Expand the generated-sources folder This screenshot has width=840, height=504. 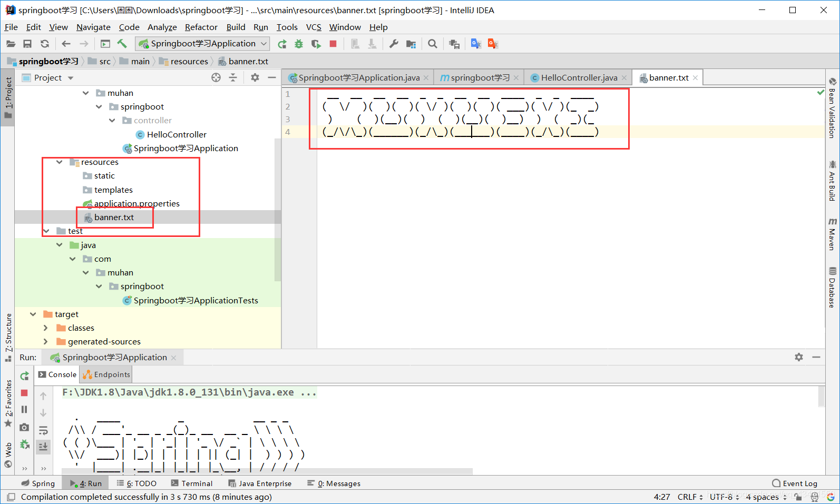click(x=46, y=341)
